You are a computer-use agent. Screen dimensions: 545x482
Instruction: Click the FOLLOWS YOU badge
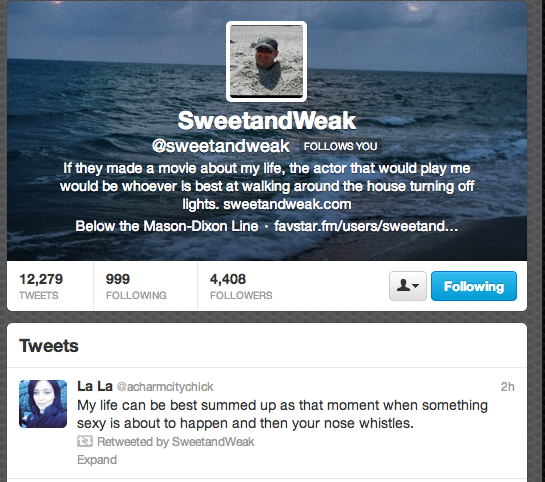point(340,146)
